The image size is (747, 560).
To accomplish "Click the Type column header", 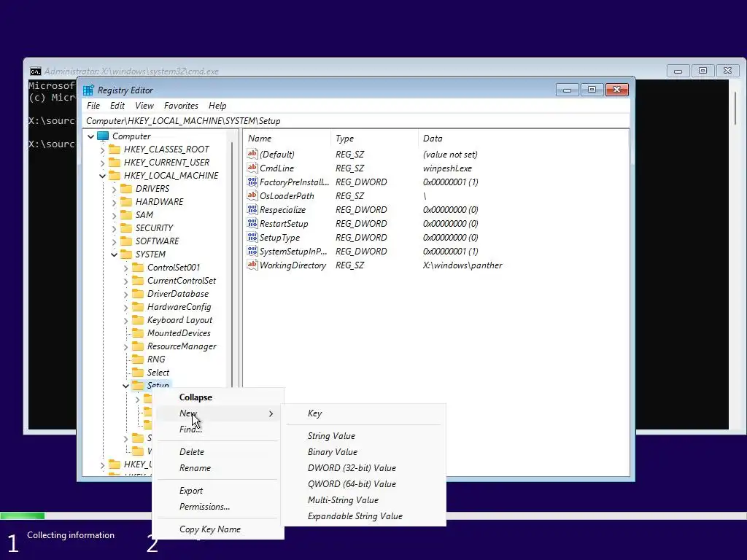I will click(344, 139).
